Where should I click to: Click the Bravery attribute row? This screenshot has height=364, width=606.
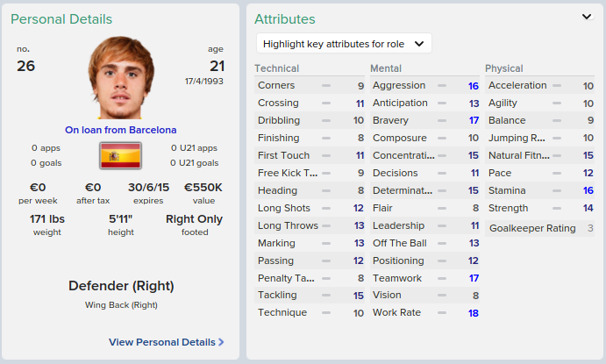424,120
